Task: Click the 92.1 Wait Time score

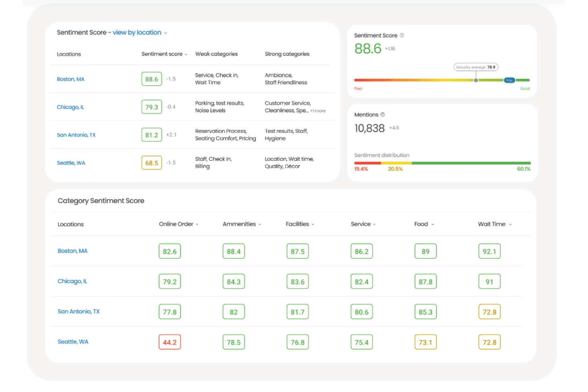Action: (489, 251)
